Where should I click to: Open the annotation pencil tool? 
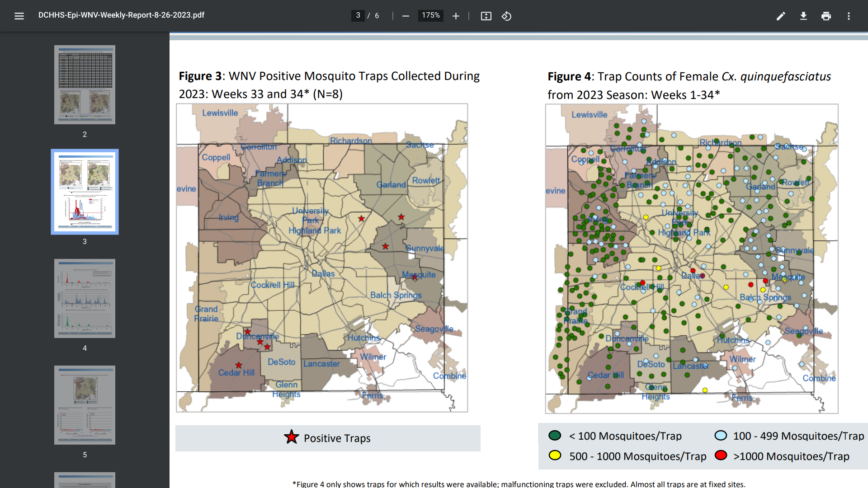click(781, 16)
